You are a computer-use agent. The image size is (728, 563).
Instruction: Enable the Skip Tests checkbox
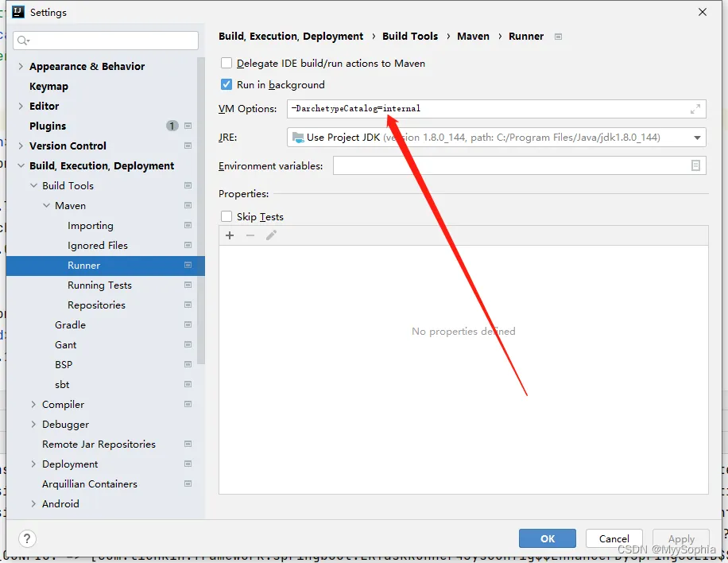226,216
